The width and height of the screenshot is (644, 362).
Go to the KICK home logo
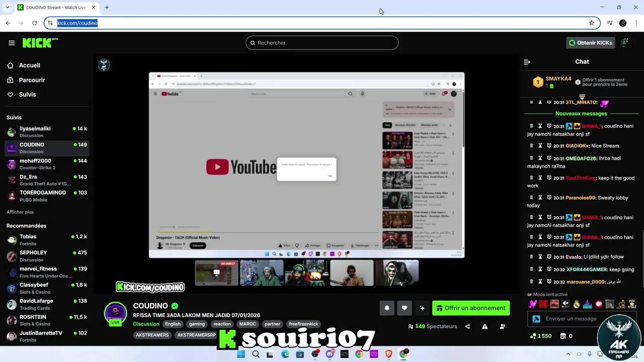pos(40,43)
